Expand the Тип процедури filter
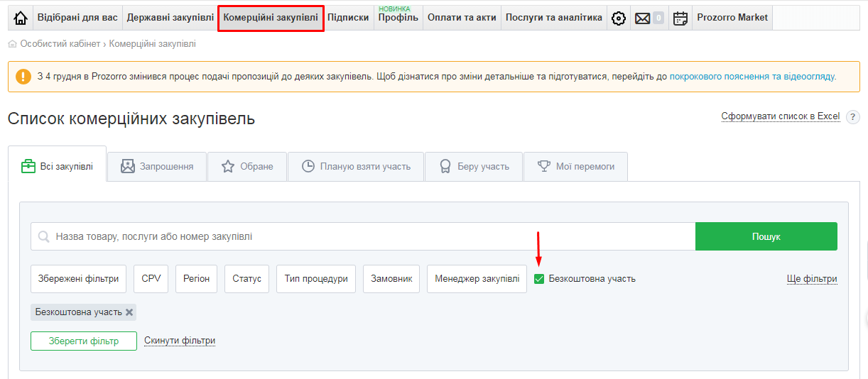868x379 pixels. pos(316,279)
